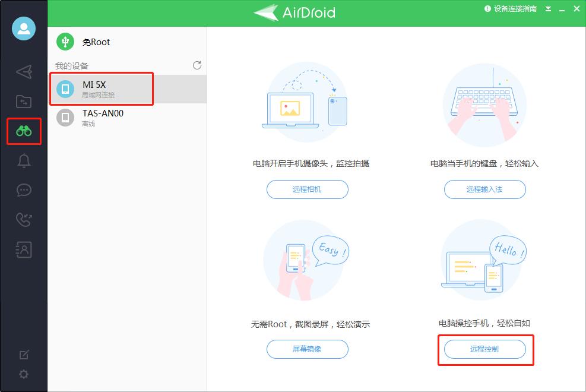Select the MI 5X device
This screenshot has height=392, width=586.
tap(101, 88)
